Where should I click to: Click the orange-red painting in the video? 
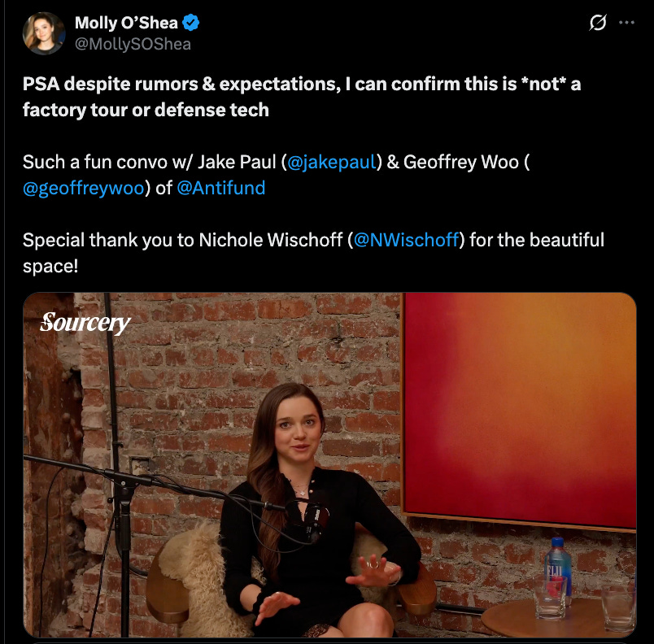519,411
